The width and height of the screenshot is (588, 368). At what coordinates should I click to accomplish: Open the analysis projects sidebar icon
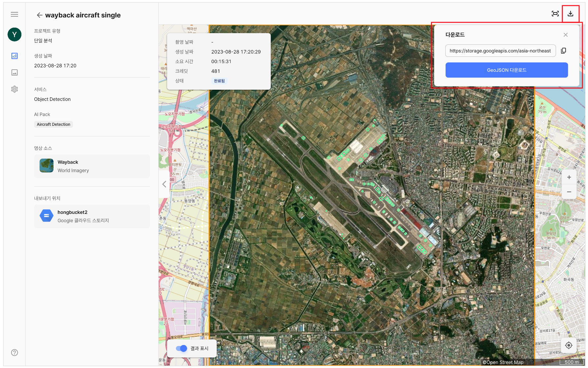pyautogui.click(x=14, y=56)
